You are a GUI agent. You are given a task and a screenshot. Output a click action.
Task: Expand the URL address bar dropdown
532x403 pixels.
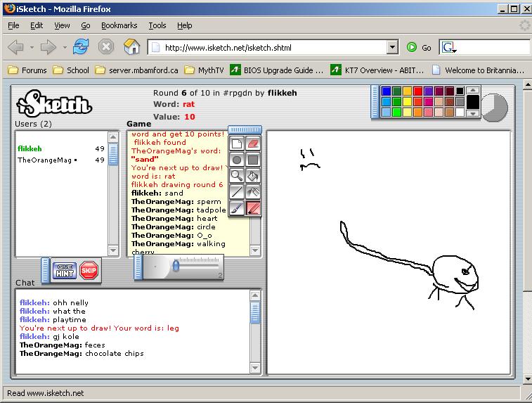coord(392,48)
